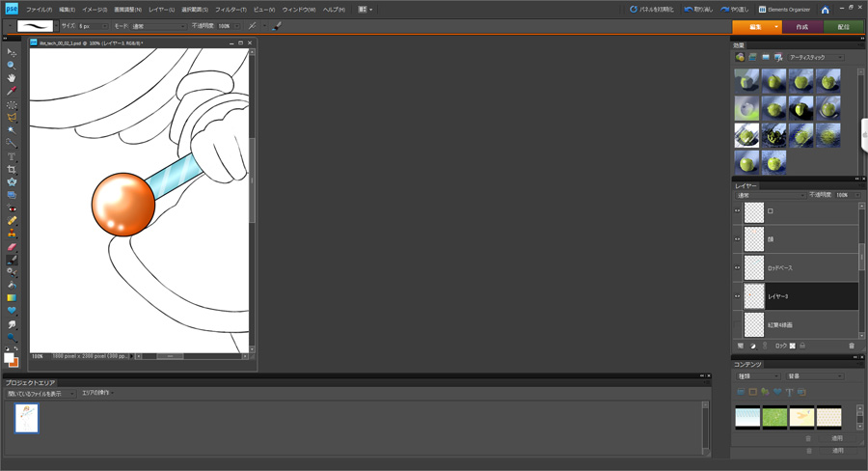Click the foreground color swatch
Viewport: 868px width, 471px height.
pyautogui.click(x=9, y=358)
